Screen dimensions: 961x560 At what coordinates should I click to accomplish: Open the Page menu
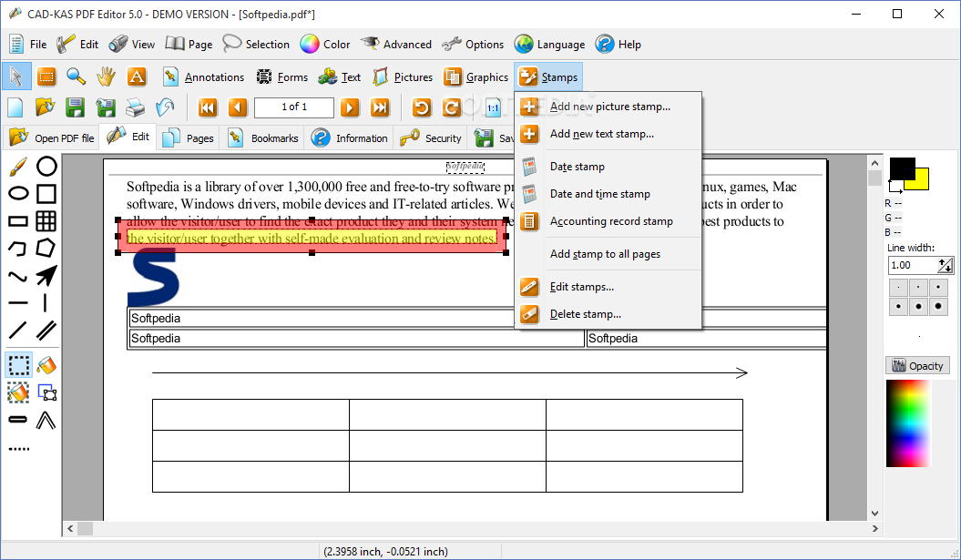pos(189,44)
